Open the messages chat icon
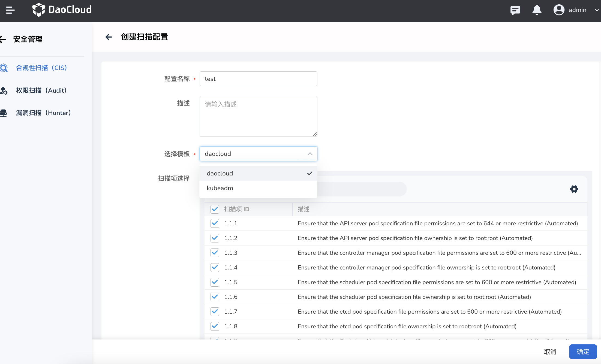 click(x=515, y=10)
